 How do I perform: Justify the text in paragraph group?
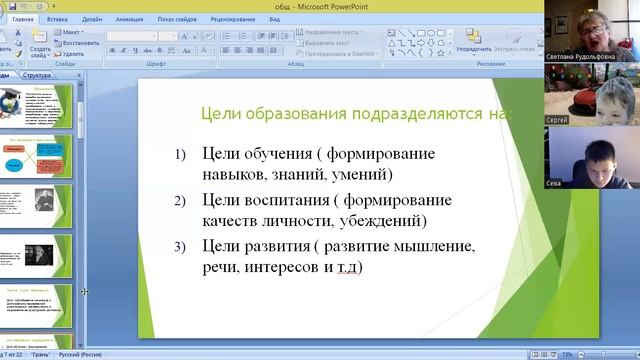pyautogui.click(x=260, y=50)
